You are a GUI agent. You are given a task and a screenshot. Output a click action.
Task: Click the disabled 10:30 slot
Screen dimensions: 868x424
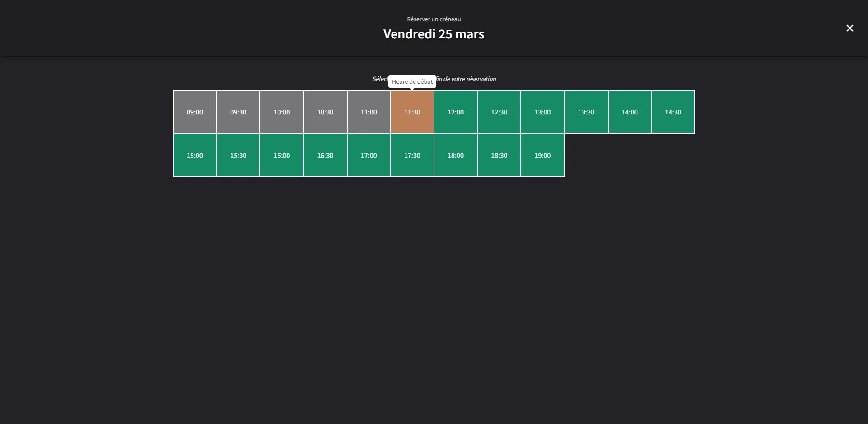(325, 112)
